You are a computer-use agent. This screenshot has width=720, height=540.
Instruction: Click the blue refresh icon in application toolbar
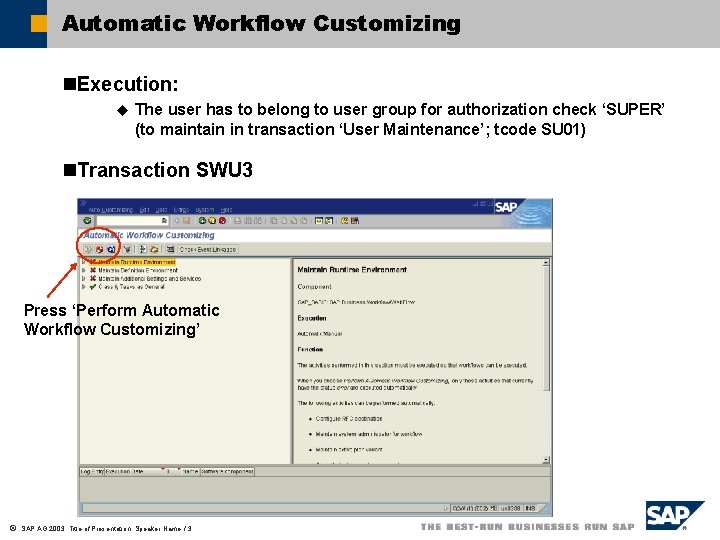coord(111,249)
